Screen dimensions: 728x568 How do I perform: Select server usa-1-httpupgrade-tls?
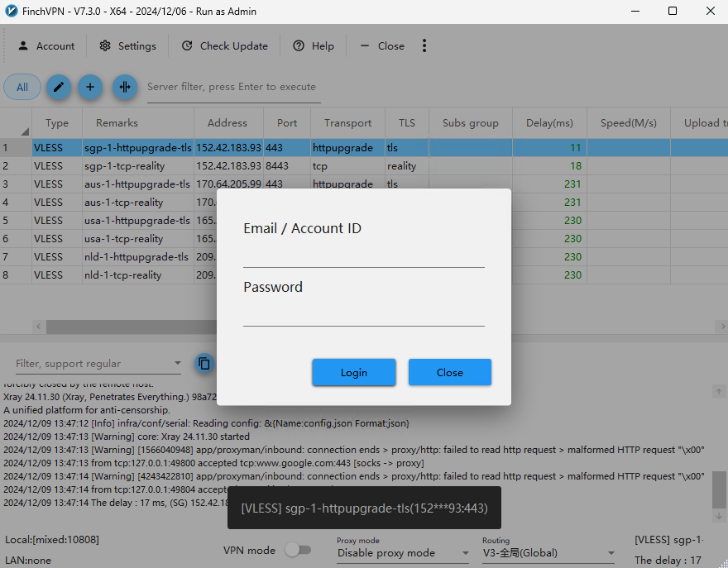[x=138, y=221]
